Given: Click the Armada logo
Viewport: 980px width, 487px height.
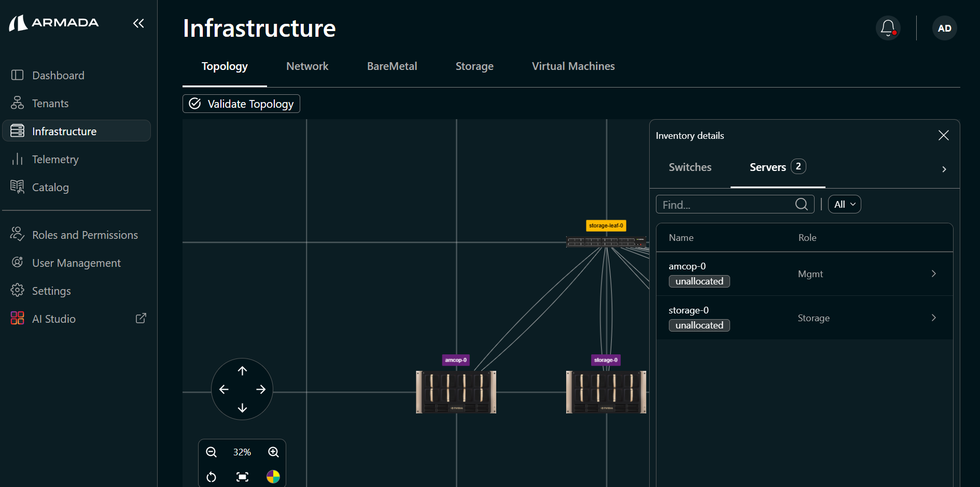Looking at the screenshot, I should pyautogui.click(x=54, y=23).
